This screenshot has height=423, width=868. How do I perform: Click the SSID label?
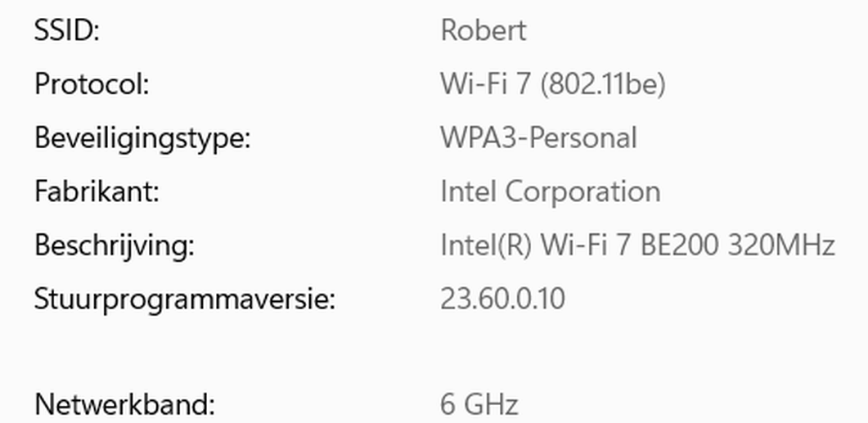[66, 30]
